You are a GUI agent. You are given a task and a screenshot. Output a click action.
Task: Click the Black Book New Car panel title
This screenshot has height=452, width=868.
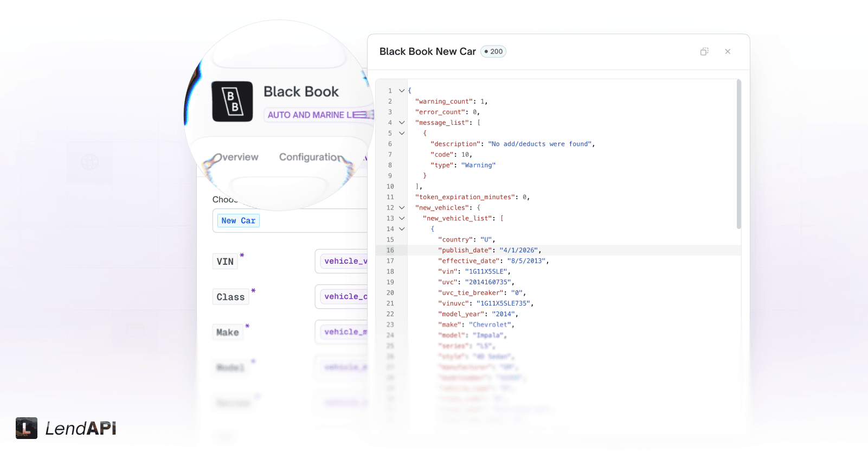428,52
